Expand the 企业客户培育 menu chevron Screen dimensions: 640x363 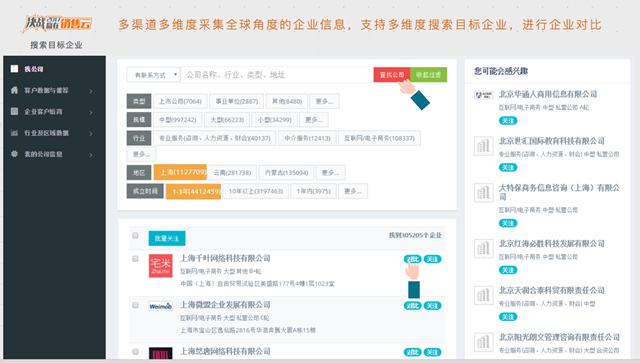click(91, 112)
